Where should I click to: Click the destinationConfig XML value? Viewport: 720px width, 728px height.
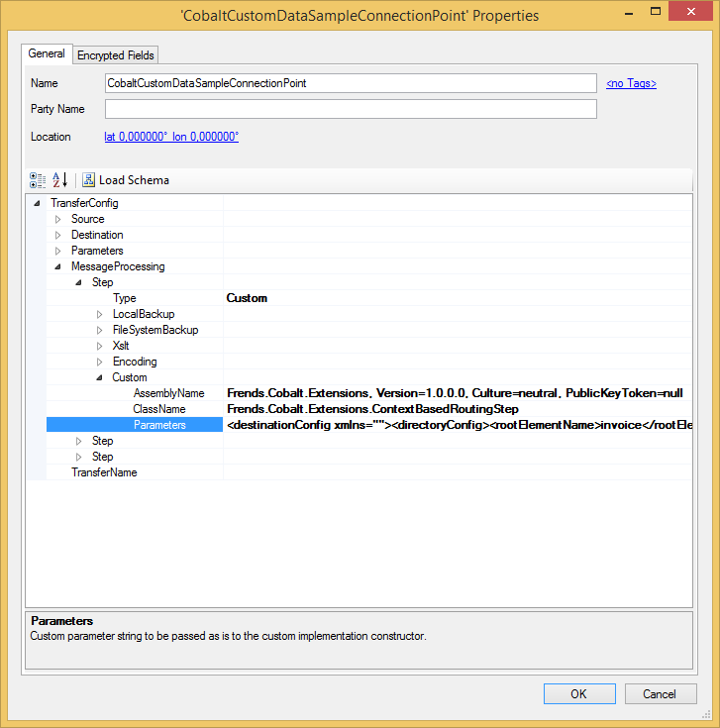coord(460,425)
